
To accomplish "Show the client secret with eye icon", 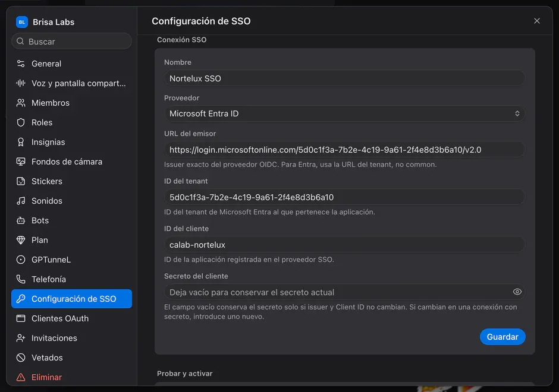I will [x=517, y=292].
